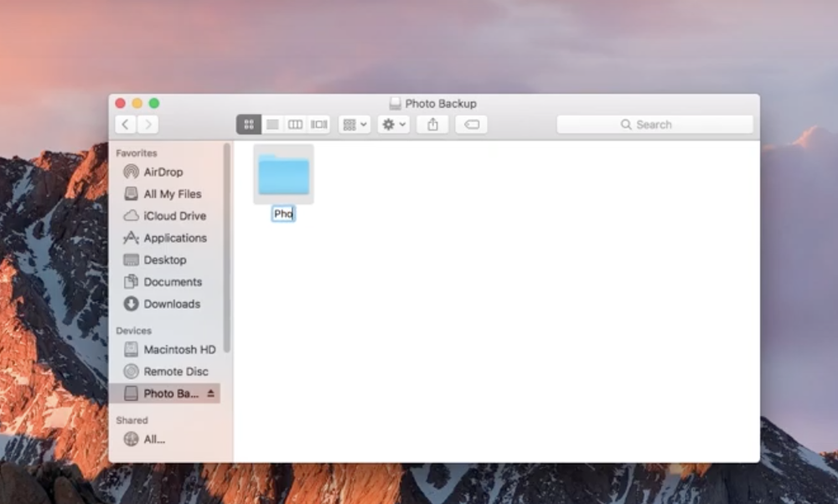Image resolution: width=838 pixels, height=504 pixels.
Task: Switch to Cover Flow view
Action: click(318, 125)
